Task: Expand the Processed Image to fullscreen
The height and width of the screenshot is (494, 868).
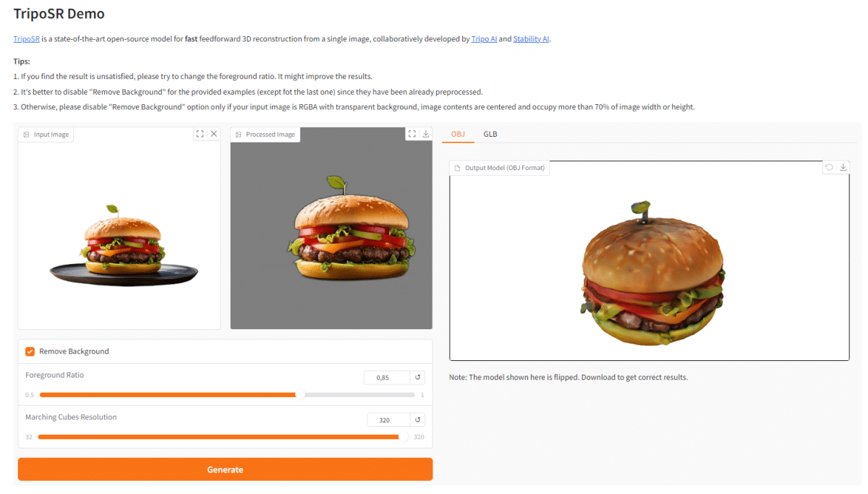Action: (412, 134)
